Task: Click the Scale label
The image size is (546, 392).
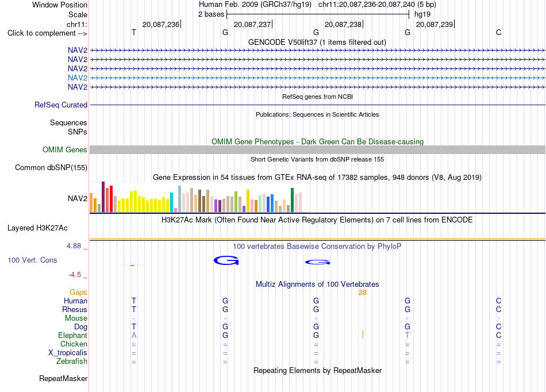Action: point(78,14)
